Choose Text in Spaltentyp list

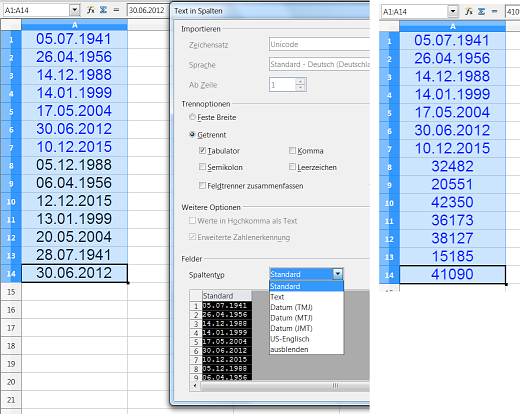click(x=306, y=297)
